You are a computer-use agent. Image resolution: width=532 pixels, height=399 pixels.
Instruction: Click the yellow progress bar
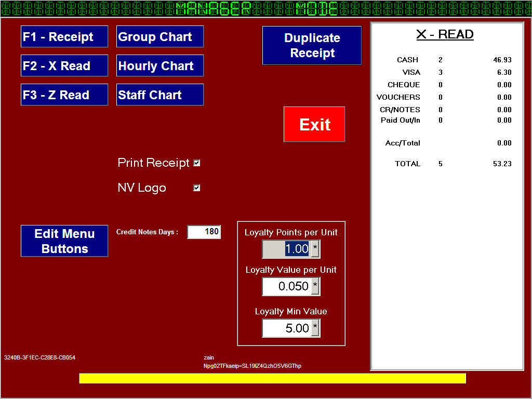[x=272, y=378]
